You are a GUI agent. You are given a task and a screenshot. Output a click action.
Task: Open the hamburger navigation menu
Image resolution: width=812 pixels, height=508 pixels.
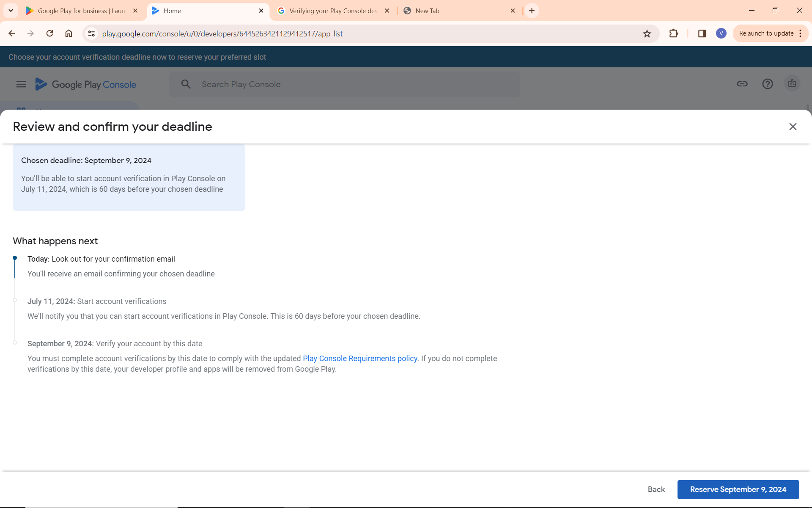(x=21, y=84)
